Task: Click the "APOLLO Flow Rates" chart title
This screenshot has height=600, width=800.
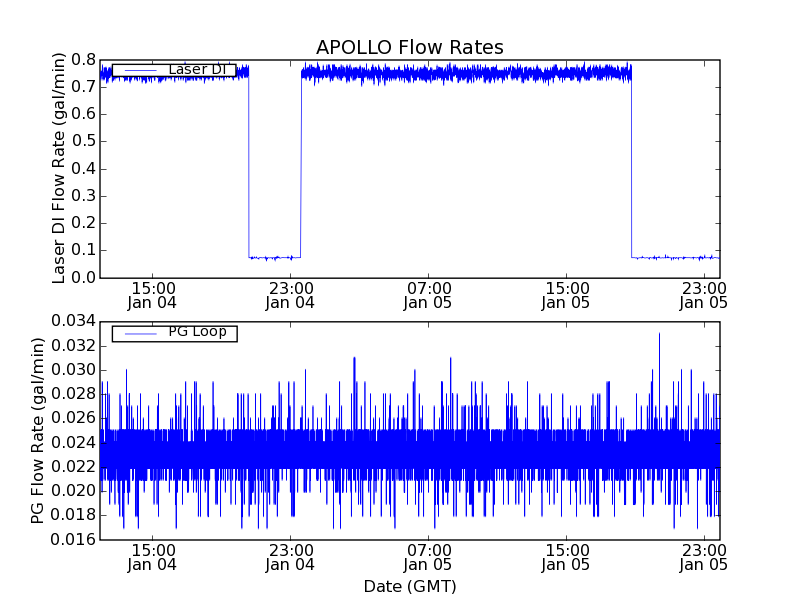Action: [409, 48]
